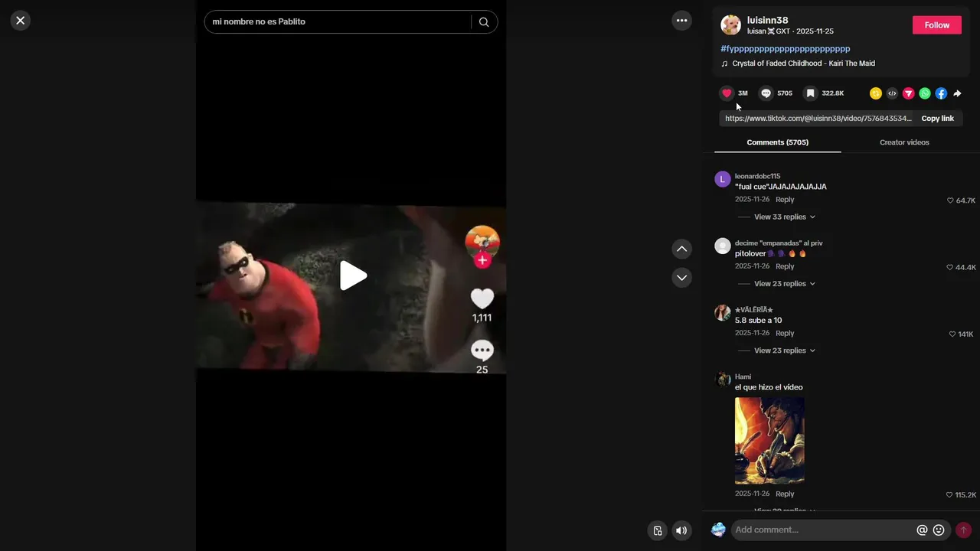The height and width of the screenshot is (551, 980).
Task: Toggle the red heart like with 3M
Action: tap(727, 93)
